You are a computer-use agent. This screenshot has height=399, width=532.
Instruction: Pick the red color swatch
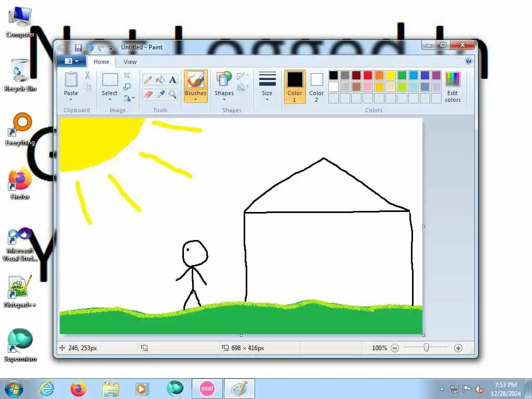pyautogui.click(x=368, y=75)
